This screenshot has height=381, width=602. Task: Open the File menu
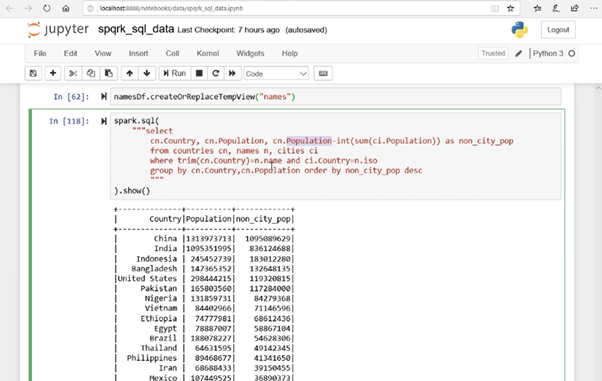[x=40, y=53]
